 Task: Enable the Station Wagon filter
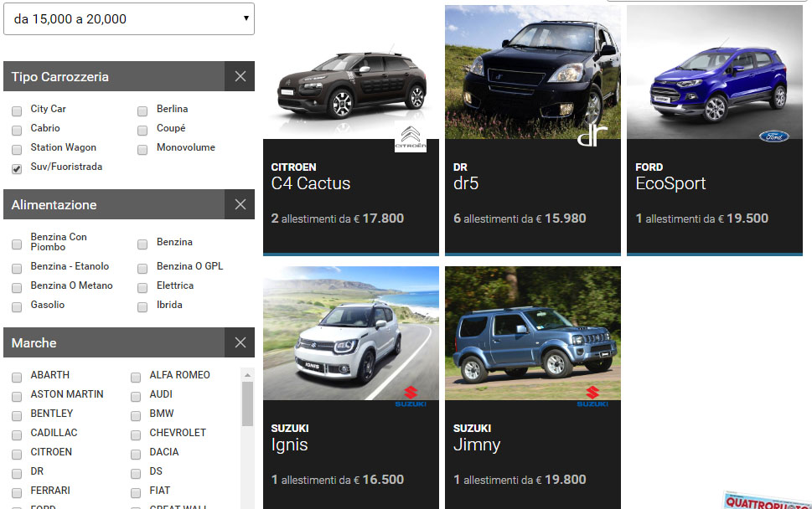[17, 150]
